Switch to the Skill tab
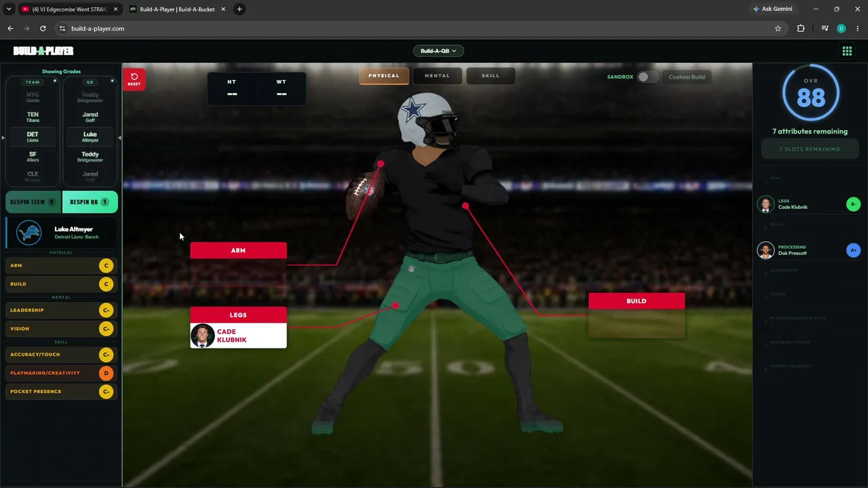868x488 pixels. [x=490, y=76]
